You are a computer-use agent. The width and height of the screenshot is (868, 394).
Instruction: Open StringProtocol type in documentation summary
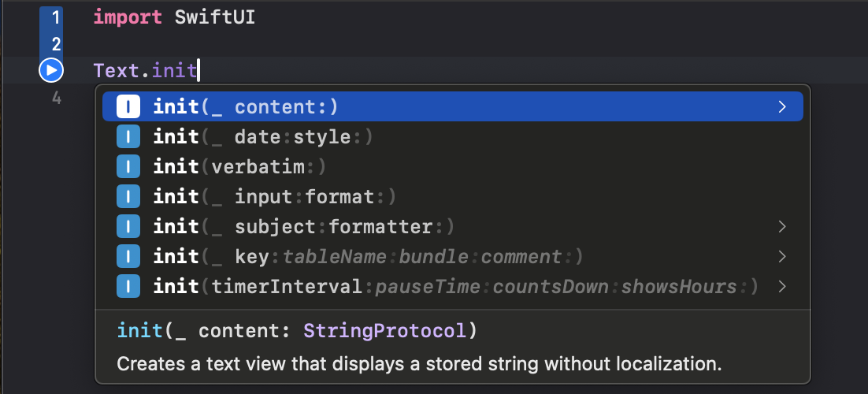385,331
